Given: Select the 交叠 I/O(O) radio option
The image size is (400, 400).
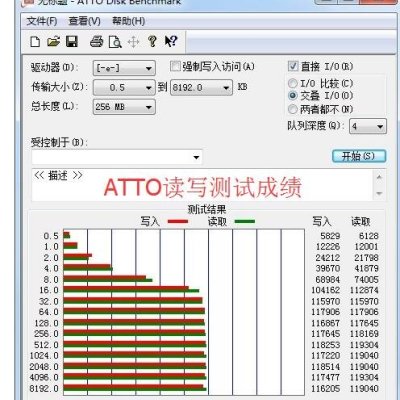Looking at the screenshot, I should (292, 96).
